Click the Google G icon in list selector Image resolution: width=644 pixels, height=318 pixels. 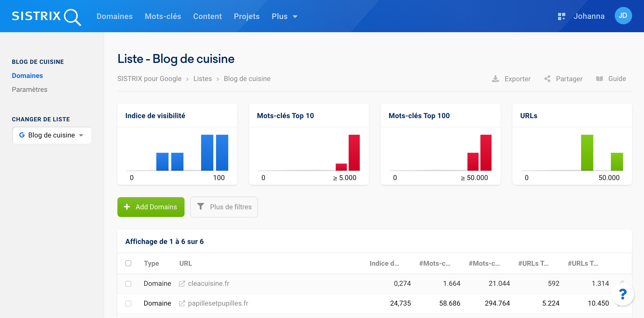[22, 135]
